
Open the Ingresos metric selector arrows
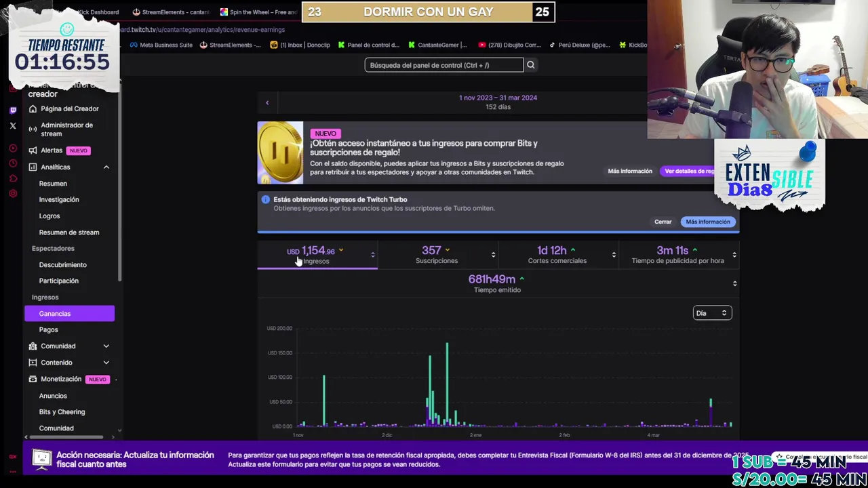[372, 255]
